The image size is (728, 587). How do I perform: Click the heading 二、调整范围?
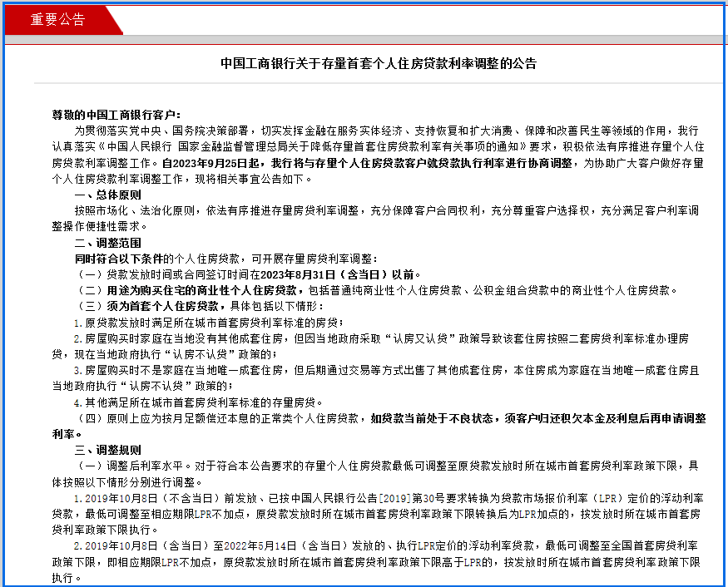[107, 243]
